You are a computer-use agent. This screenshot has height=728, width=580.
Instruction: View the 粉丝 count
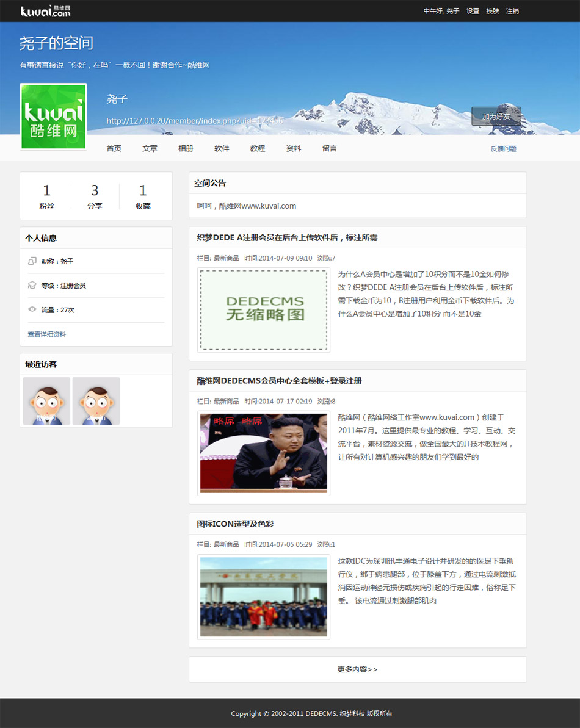tap(46, 196)
